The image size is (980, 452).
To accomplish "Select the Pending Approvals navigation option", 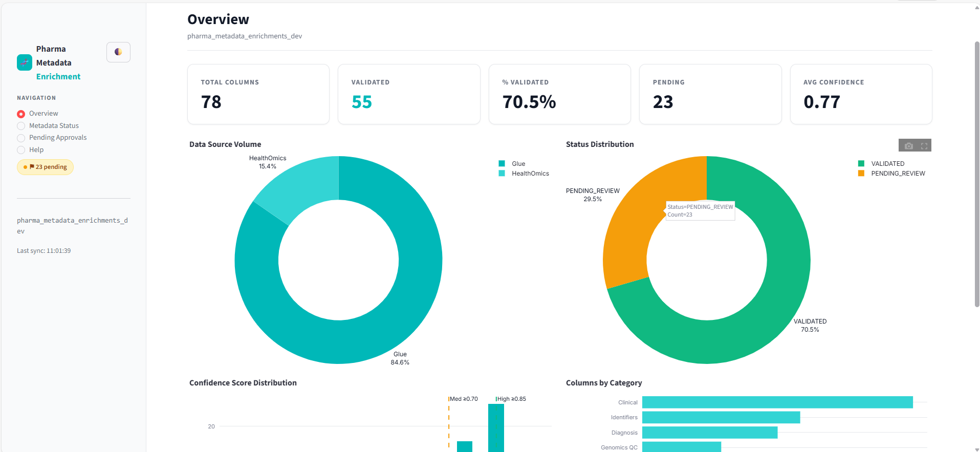I will (52, 138).
